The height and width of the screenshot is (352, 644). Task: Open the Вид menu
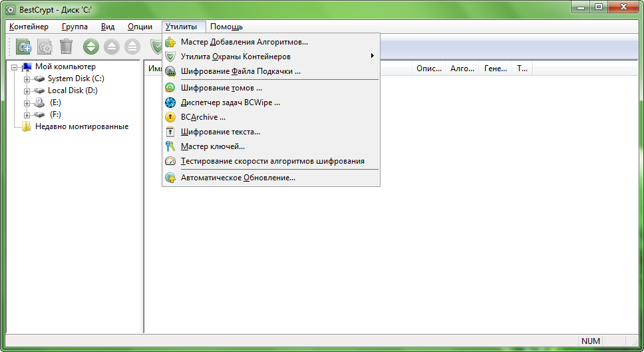coord(108,27)
